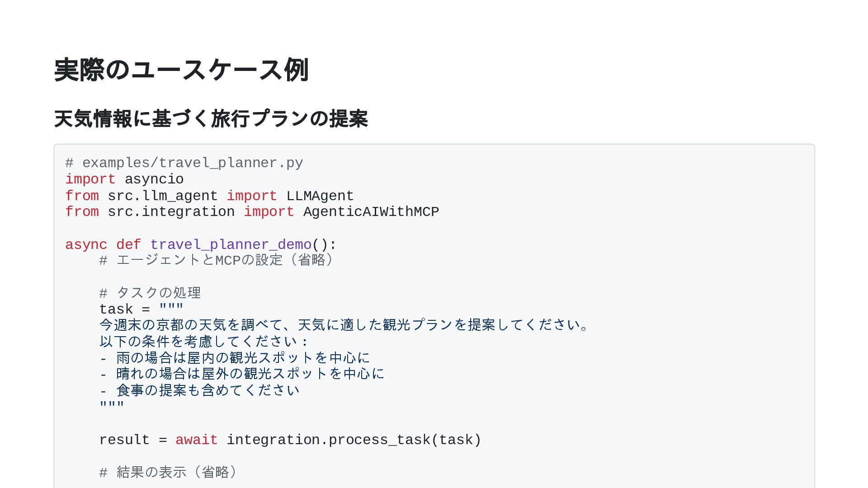This screenshot has width=868, height=488.
Task: Select the src.integration module path
Action: [171, 212]
